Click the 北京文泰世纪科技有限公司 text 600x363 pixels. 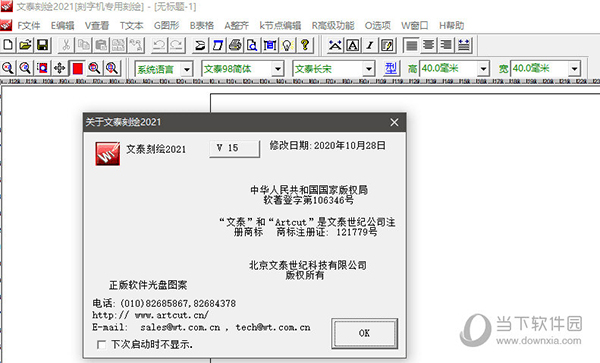308,265
